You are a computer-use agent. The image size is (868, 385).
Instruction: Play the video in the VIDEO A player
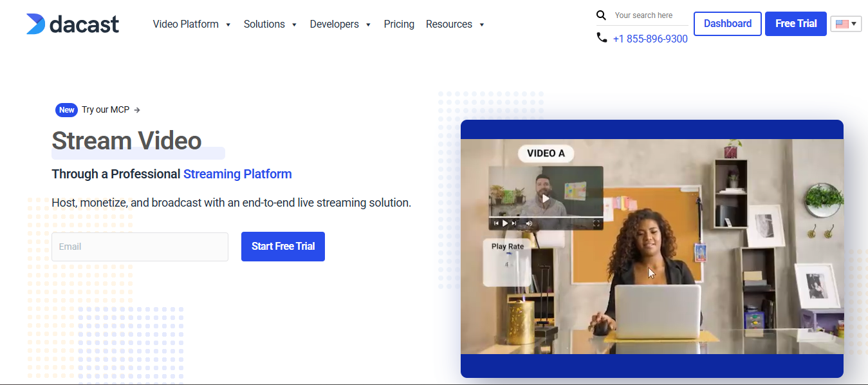504,223
